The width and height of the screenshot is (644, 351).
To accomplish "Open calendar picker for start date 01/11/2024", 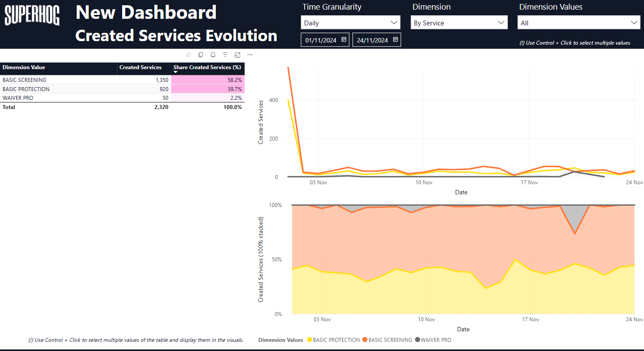I will [344, 40].
